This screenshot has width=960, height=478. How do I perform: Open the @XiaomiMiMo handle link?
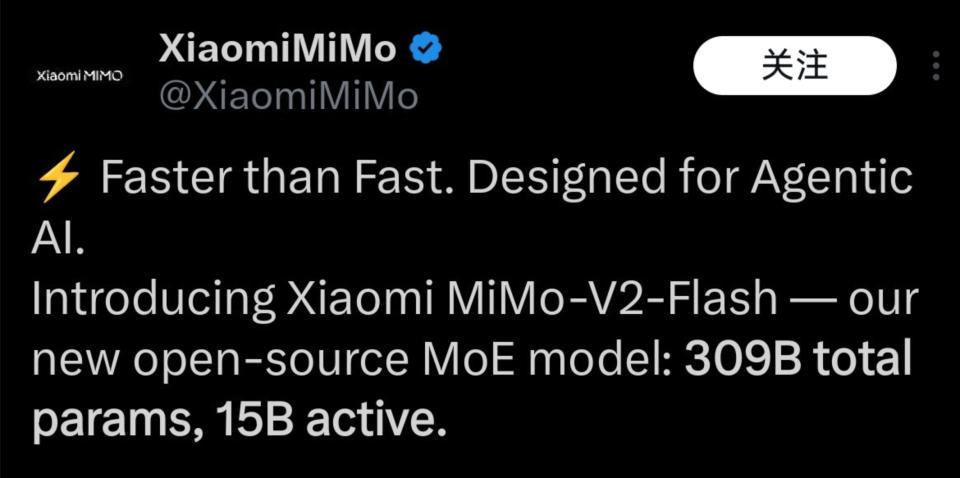pos(288,97)
